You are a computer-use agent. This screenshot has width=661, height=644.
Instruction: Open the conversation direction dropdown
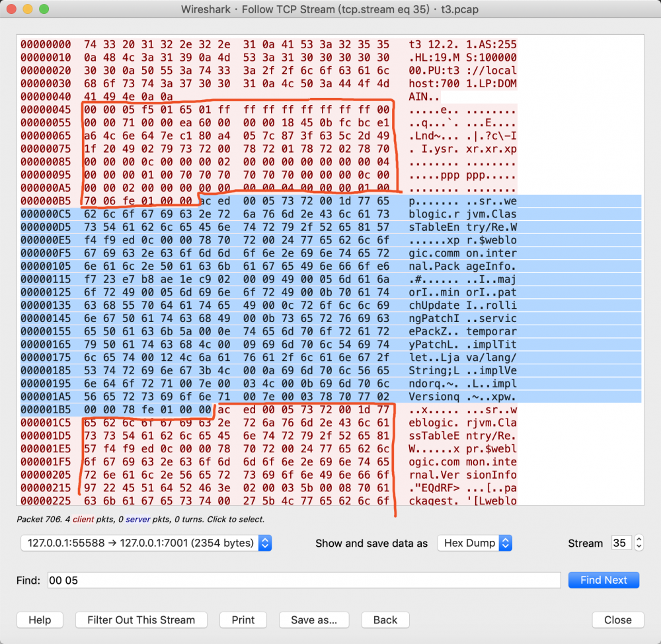pyautogui.click(x=146, y=543)
